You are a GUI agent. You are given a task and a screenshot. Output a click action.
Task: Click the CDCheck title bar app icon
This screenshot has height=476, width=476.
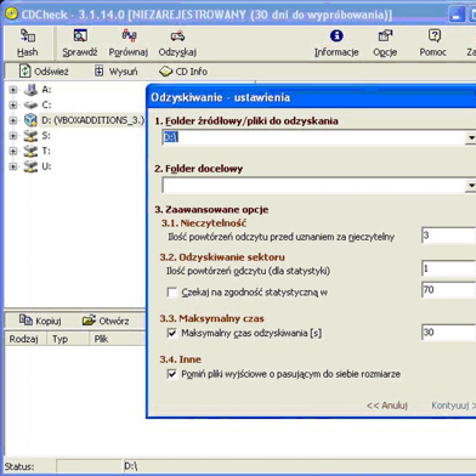12,14
